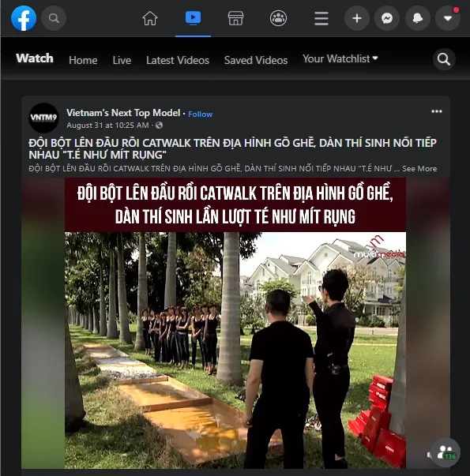The height and width of the screenshot is (476, 470).
Task: Expand the Your Watchlist dropdown
Action: click(x=340, y=58)
